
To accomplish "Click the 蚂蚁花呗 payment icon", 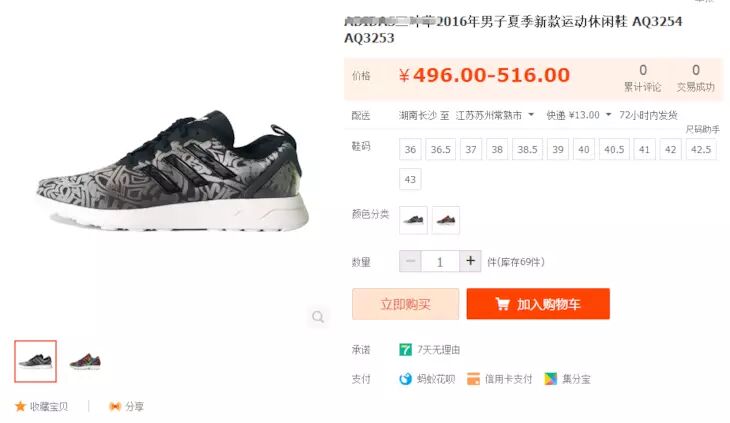I will tap(406, 379).
